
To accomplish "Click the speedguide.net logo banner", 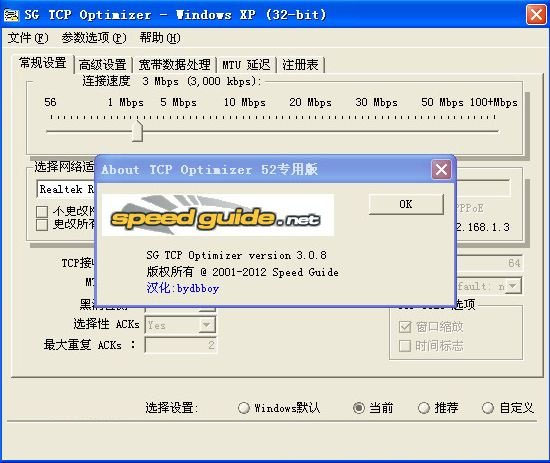I will 218,215.
